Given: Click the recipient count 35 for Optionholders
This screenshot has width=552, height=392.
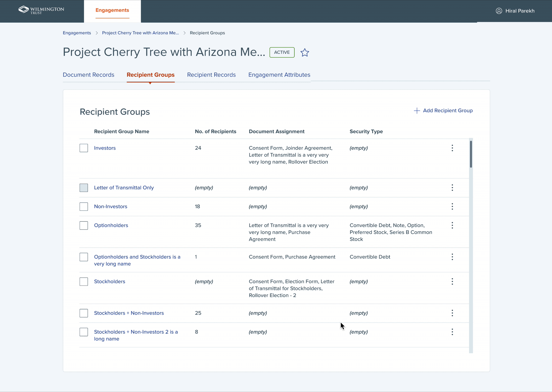Looking at the screenshot, I should point(198,225).
